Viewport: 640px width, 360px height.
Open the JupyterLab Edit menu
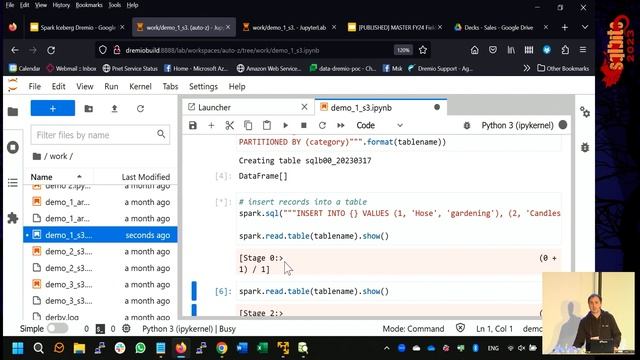[x=58, y=87]
